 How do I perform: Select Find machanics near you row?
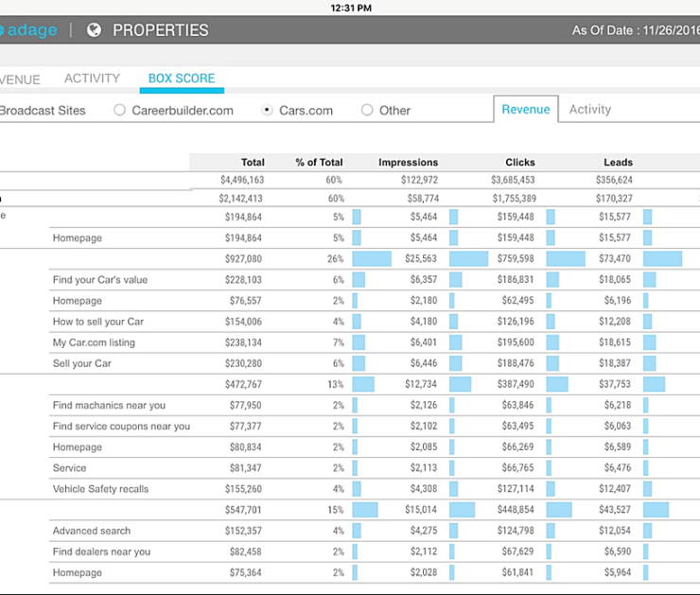pyautogui.click(x=374, y=405)
